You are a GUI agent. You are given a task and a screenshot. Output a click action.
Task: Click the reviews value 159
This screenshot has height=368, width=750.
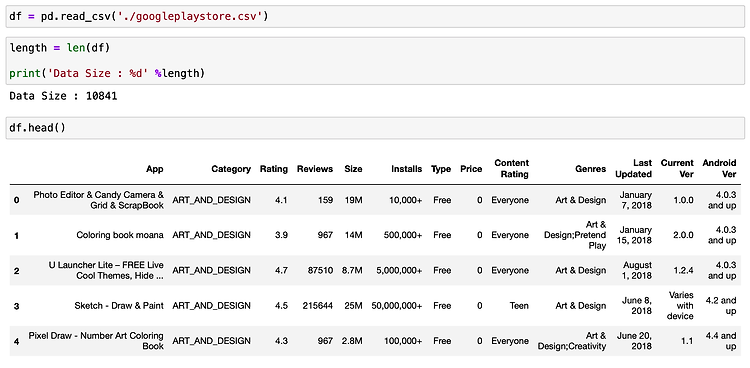coord(325,200)
